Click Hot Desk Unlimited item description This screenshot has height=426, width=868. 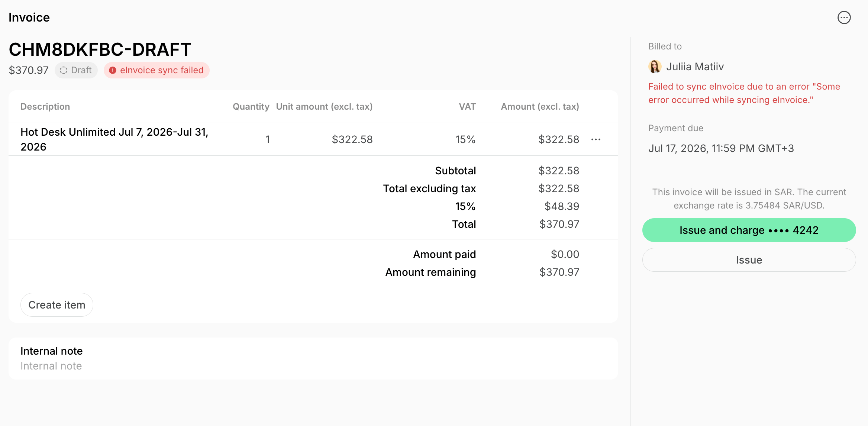coord(114,139)
